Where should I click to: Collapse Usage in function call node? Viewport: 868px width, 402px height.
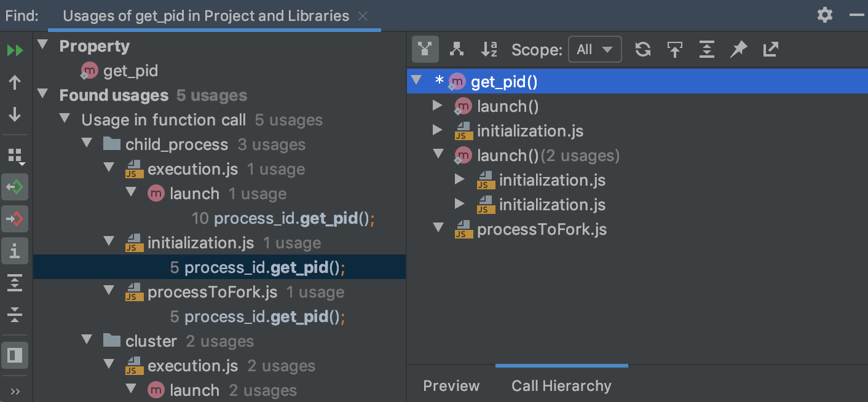(x=65, y=119)
